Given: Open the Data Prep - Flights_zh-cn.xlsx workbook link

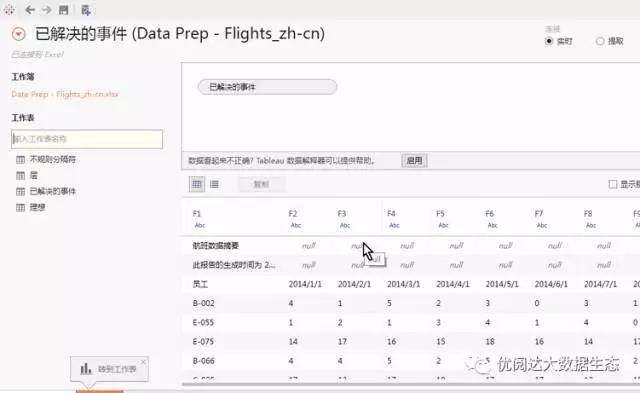Looking at the screenshot, I should pyautogui.click(x=65, y=94).
